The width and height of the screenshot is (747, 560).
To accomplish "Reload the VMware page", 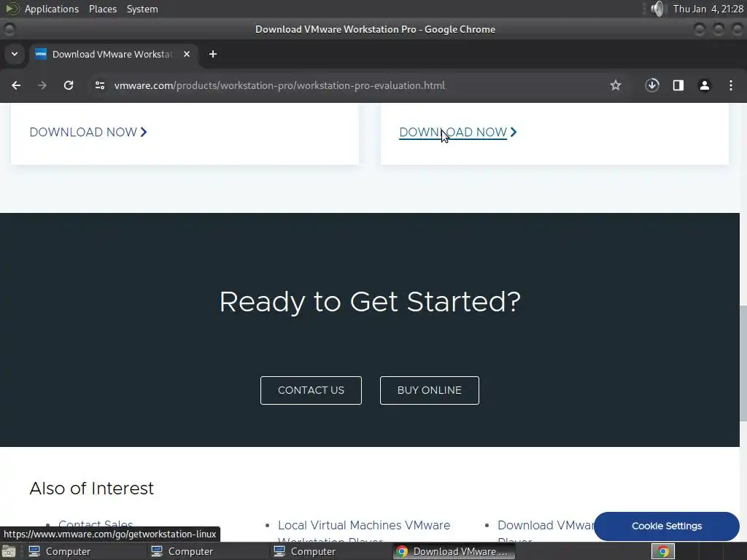I will pos(69,85).
